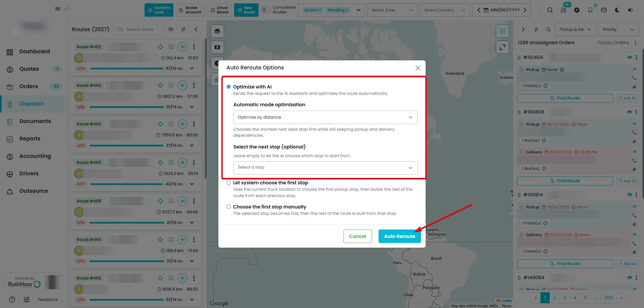
Task: Open the help question mark icon
Action: (x=12, y=300)
